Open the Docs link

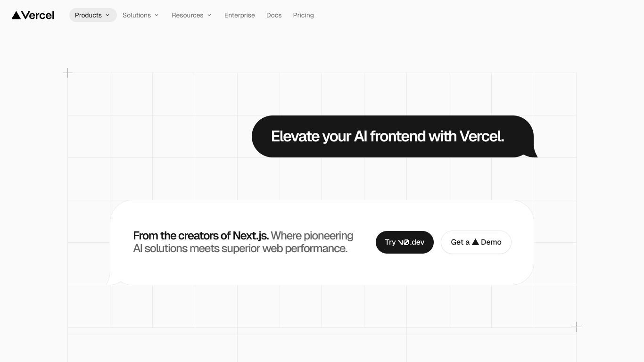point(274,15)
